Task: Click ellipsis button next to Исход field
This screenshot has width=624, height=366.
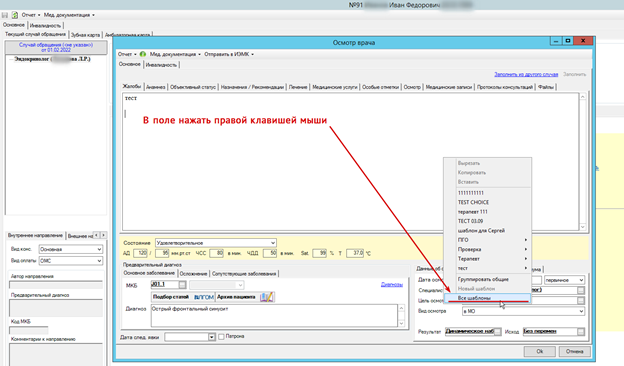Action: pyautogui.click(x=581, y=331)
